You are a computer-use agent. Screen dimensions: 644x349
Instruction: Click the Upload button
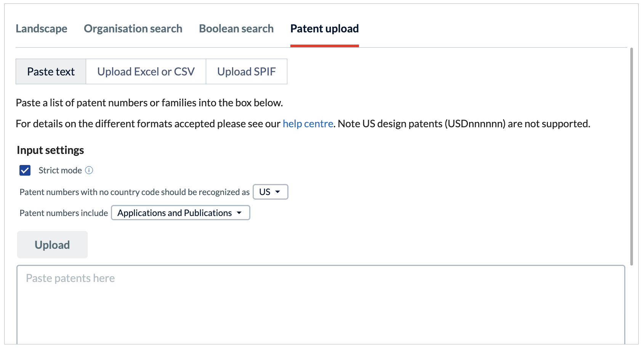[52, 245]
